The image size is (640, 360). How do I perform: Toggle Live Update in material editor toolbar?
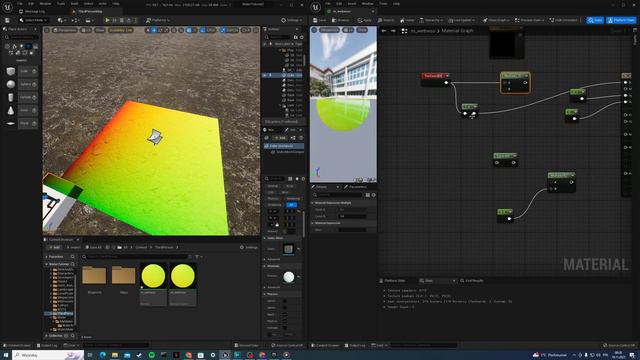coord(463,20)
